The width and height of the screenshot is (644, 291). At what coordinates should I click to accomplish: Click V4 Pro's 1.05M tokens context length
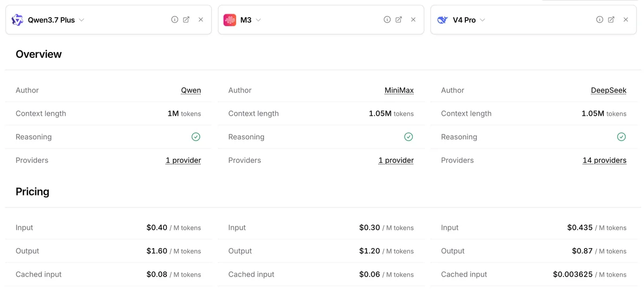tap(604, 114)
